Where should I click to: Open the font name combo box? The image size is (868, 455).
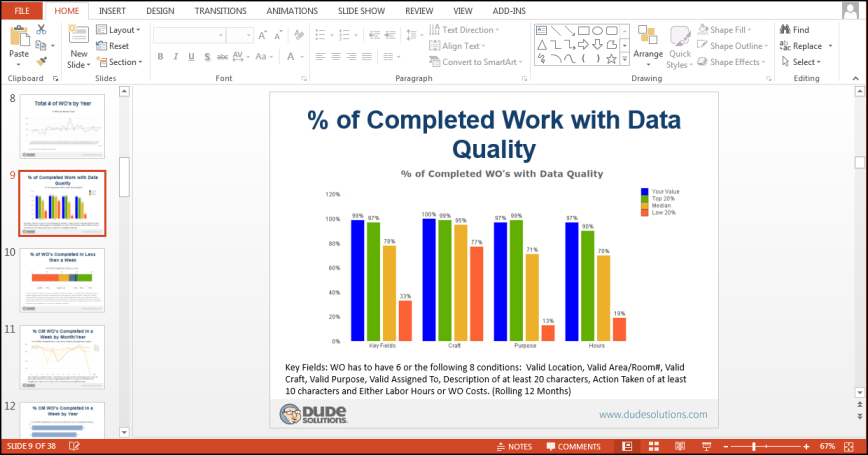pos(189,35)
